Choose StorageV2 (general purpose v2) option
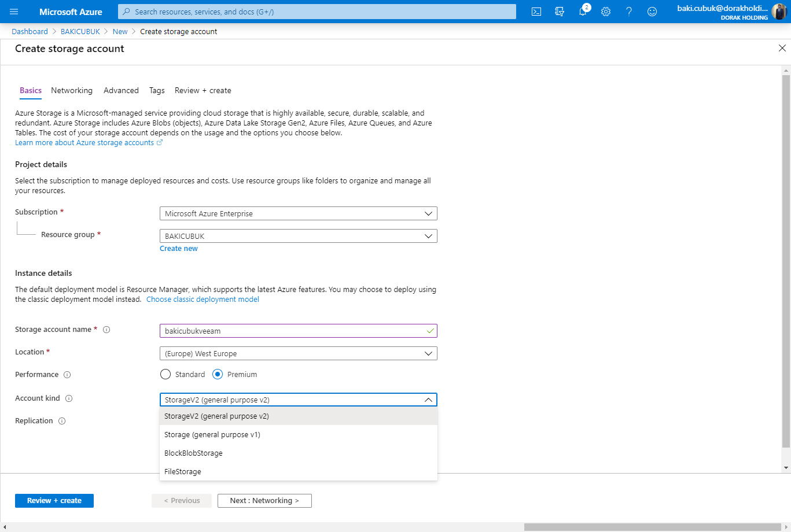 [x=299, y=416]
